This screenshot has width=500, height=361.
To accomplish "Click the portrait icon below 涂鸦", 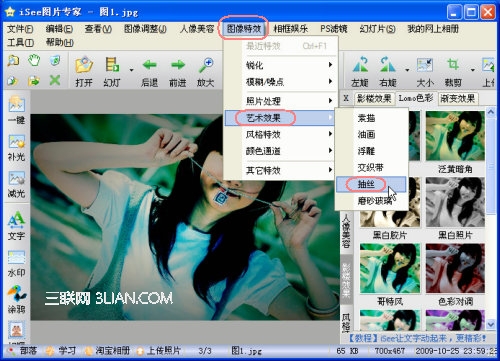I will click(16, 330).
